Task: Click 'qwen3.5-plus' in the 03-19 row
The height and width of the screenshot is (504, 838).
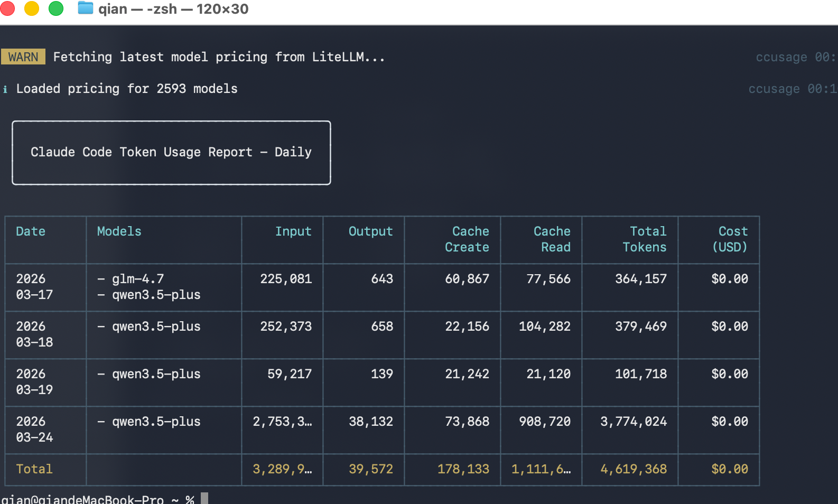Action: click(156, 374)
